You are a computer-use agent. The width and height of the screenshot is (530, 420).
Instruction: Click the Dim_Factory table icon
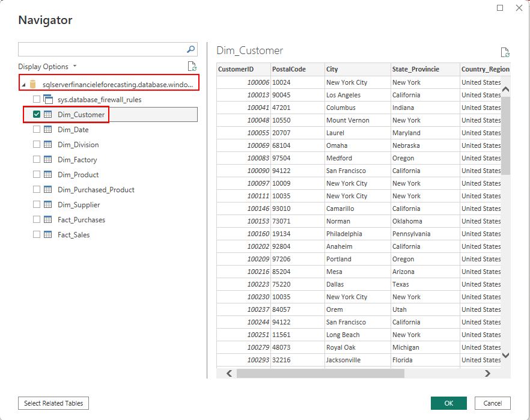click(48, 159)
